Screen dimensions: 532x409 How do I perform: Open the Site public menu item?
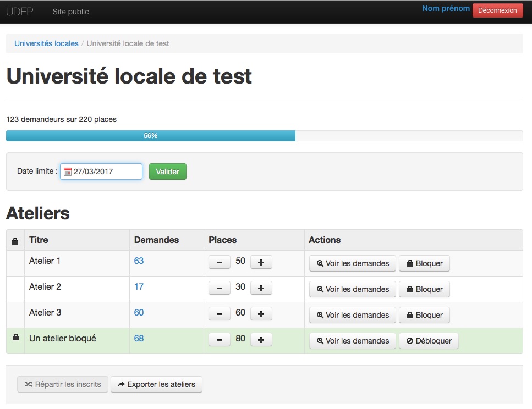click(x=70, y=12)
